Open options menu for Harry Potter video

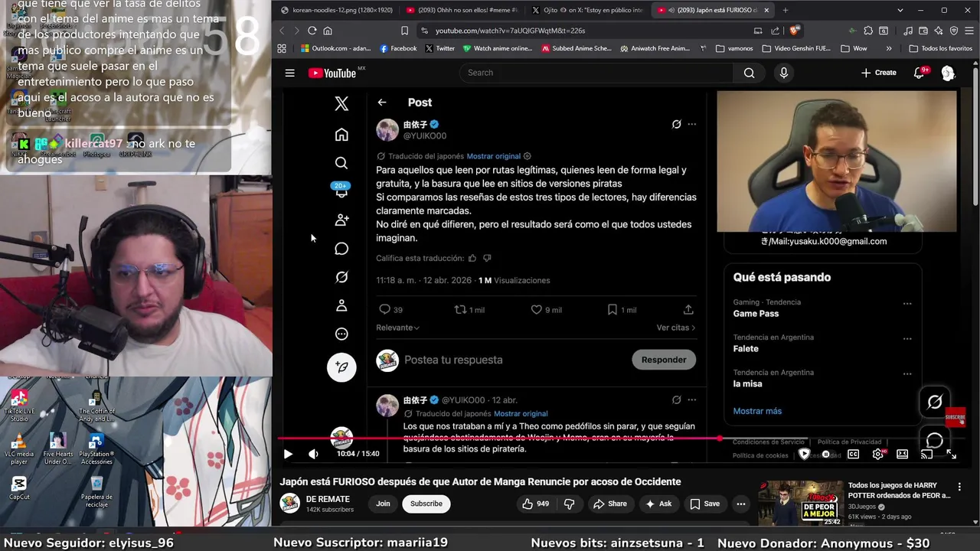point(959,487)
